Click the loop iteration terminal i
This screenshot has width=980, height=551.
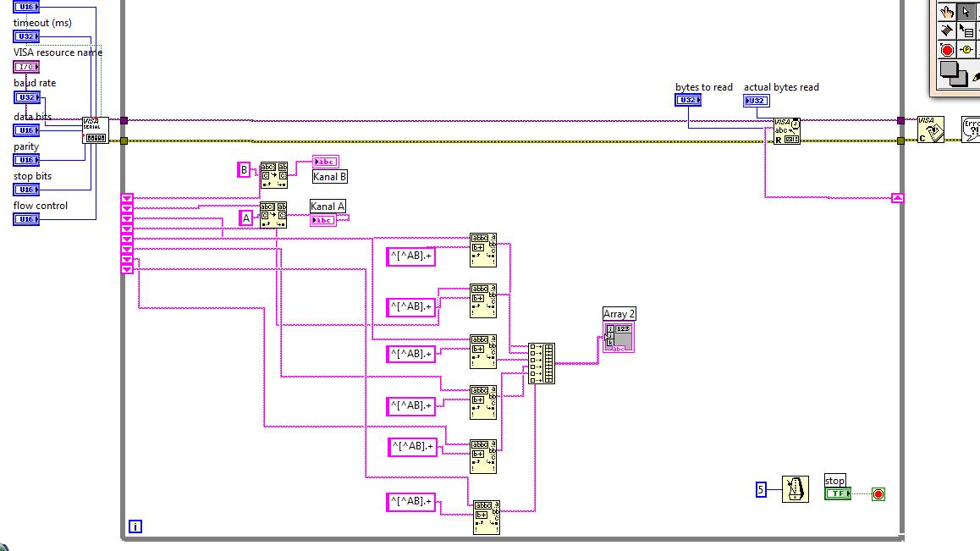click(x=135, y=526)
